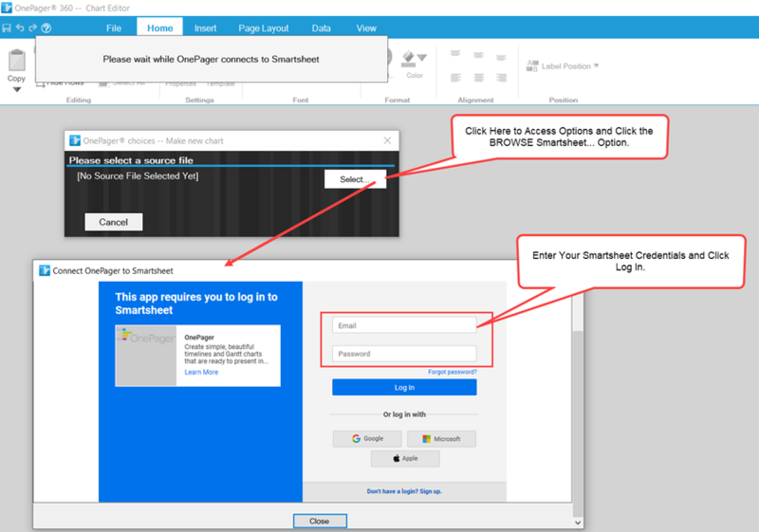Log in with Apple button
The image size is (759, 532).
pos(405,458)
